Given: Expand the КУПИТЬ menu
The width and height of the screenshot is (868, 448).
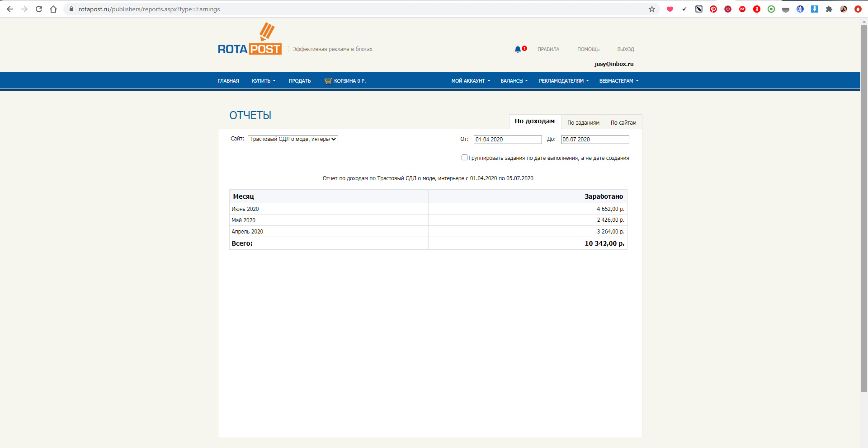Looking at the screenshot, I should tap(264, 81).
